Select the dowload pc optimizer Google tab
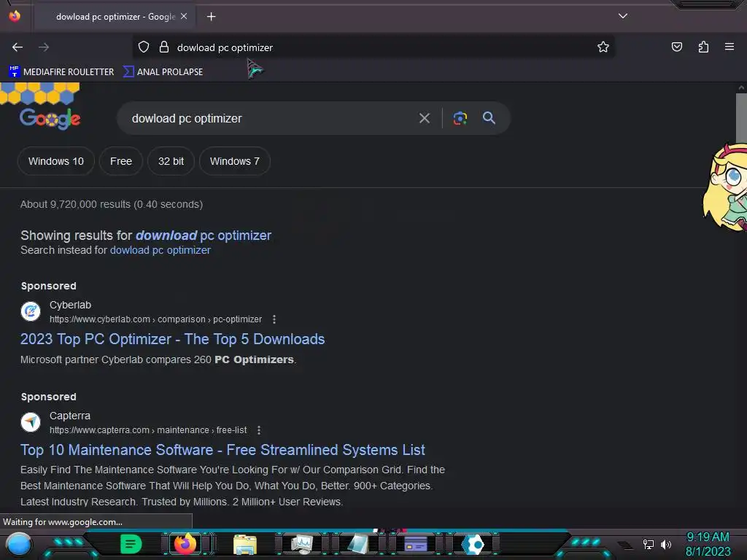This screenshot has height=560, width=747. (115, 17)
